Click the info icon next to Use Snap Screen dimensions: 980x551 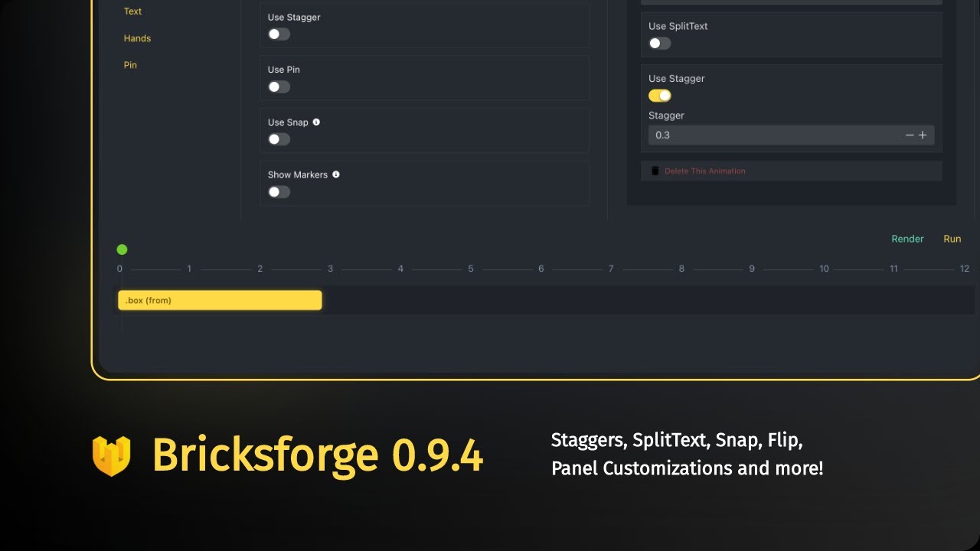pos(316,122)
